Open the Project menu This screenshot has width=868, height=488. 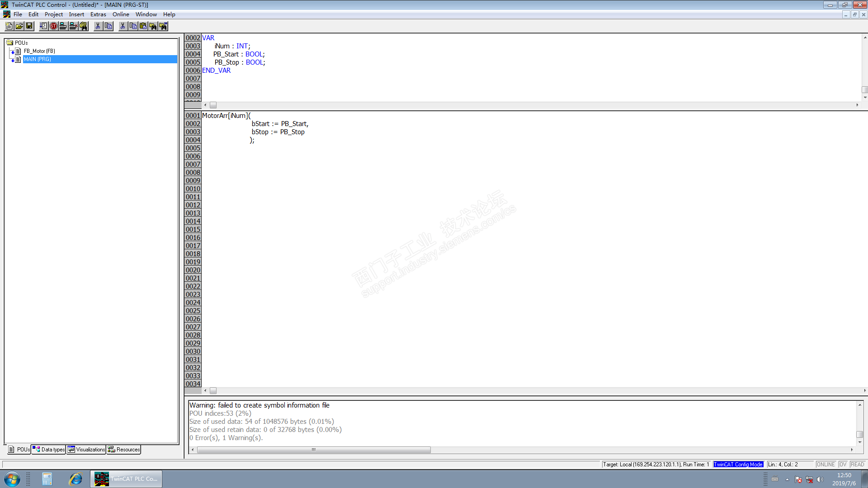(x=53, y=14)
